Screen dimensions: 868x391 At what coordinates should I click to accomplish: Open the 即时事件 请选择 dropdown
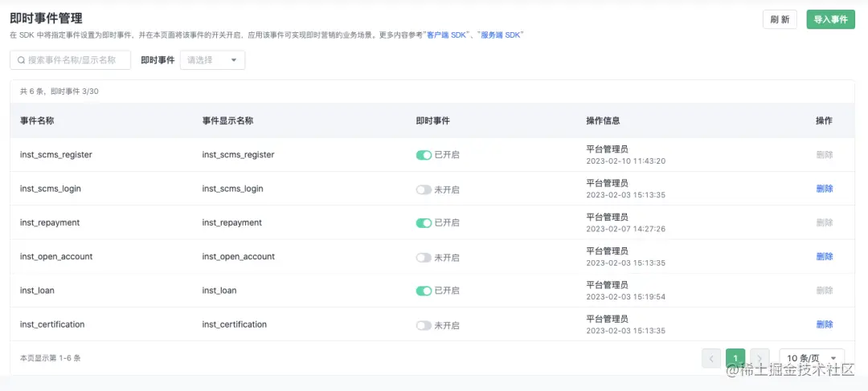click(x=212, y=60)
